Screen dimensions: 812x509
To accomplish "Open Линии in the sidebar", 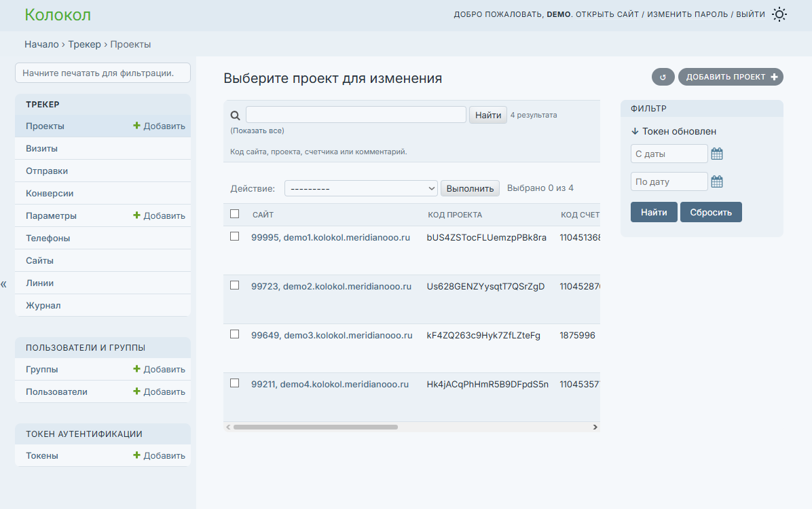I will coord(40,283).
